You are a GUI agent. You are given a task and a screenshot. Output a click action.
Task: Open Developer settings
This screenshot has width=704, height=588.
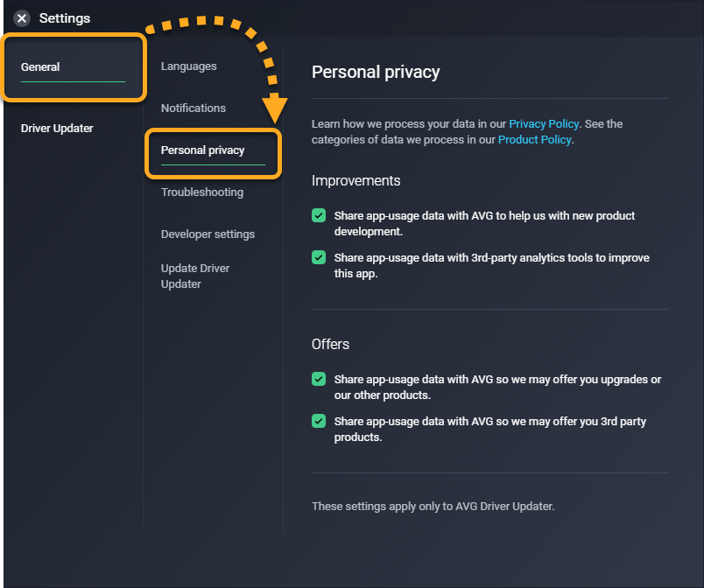click(208, 234)
